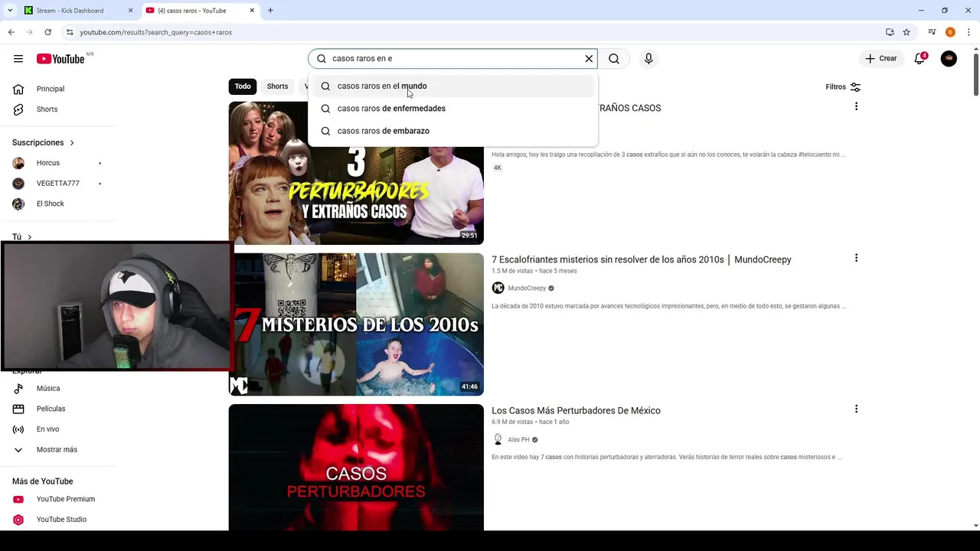Open 'Los Casos Más Perturbadores De México' title
This screenshot has width=980, height=551.
point(576,411)
